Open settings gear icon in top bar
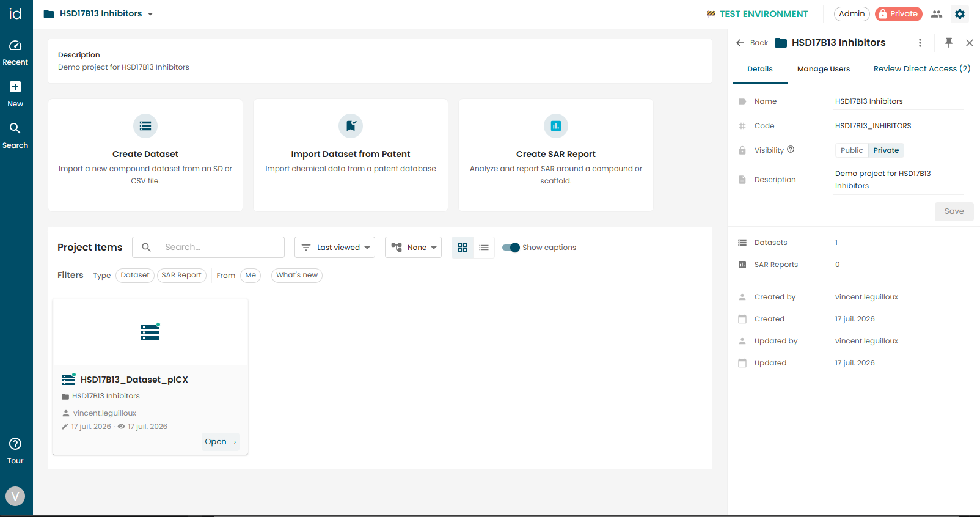 (960, 14)
